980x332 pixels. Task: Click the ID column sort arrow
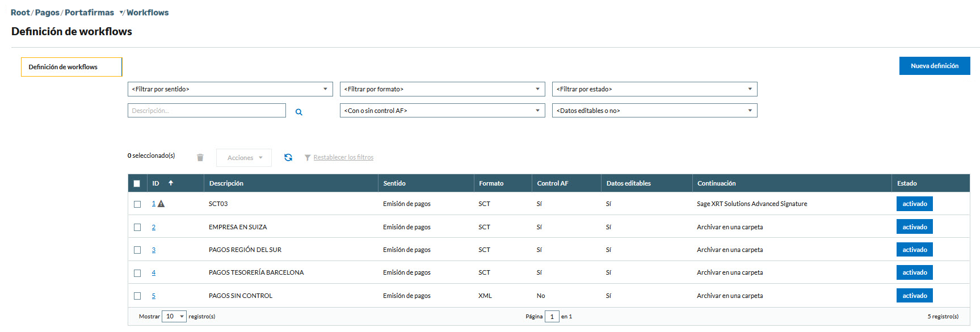pos(171,183)
